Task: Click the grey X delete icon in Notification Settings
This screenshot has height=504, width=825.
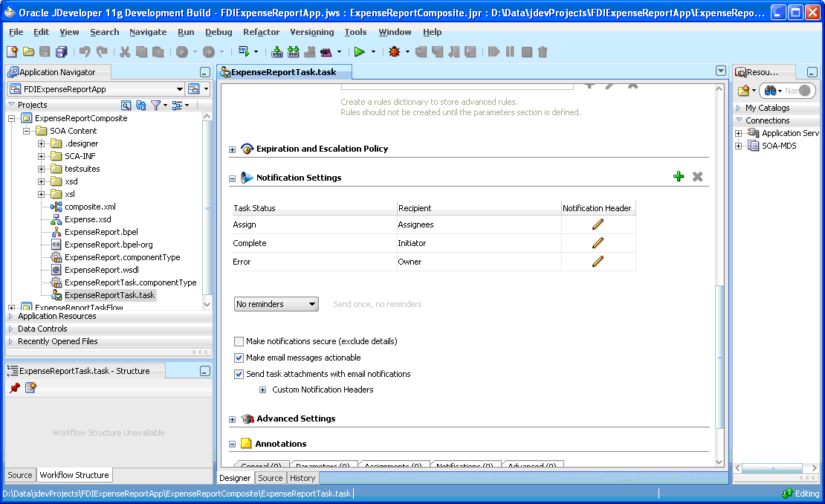Action: 698,177
